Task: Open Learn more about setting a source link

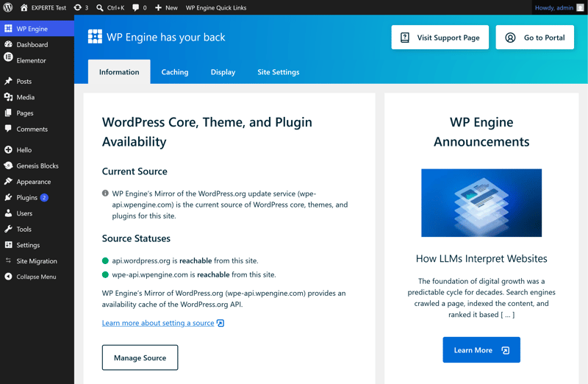Action: tap(158, 323)
